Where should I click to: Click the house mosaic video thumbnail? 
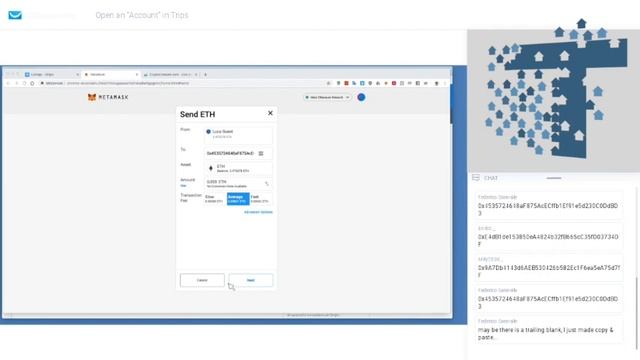pyautogui.click(x=553, y=100)
